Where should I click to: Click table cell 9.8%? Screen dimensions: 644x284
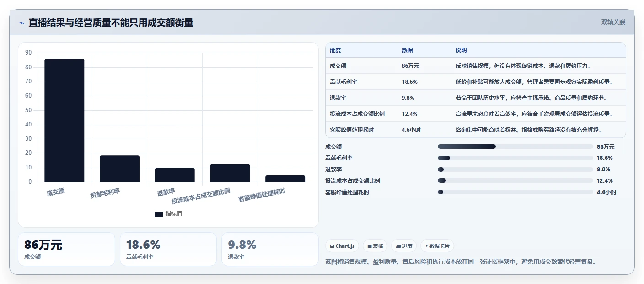click(408, 98)
